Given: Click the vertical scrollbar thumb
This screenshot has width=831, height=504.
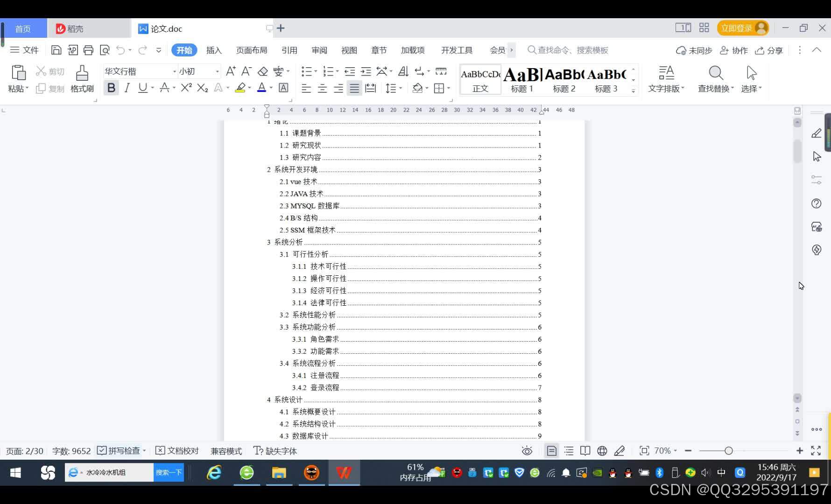Looking at the screenshot, I should [x=797, y=150].
